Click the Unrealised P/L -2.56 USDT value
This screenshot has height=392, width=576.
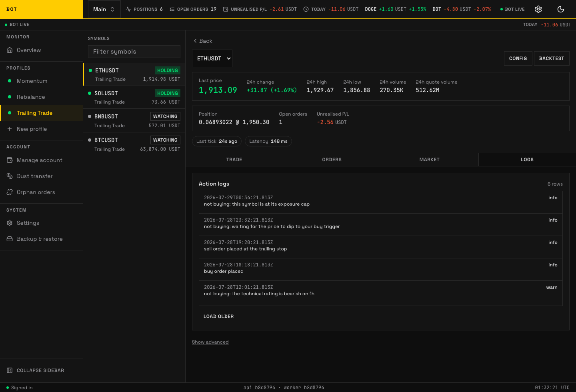332,122
